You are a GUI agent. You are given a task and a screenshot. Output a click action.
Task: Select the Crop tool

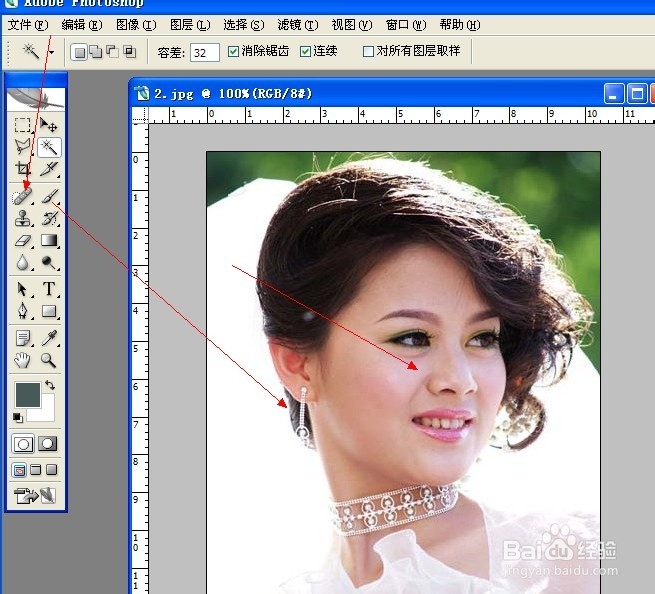coord(23,168)
